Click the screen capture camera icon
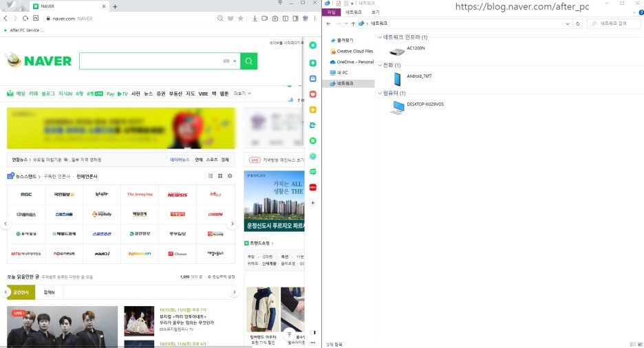Screen dimensions: 644x348 pos(275,19)
